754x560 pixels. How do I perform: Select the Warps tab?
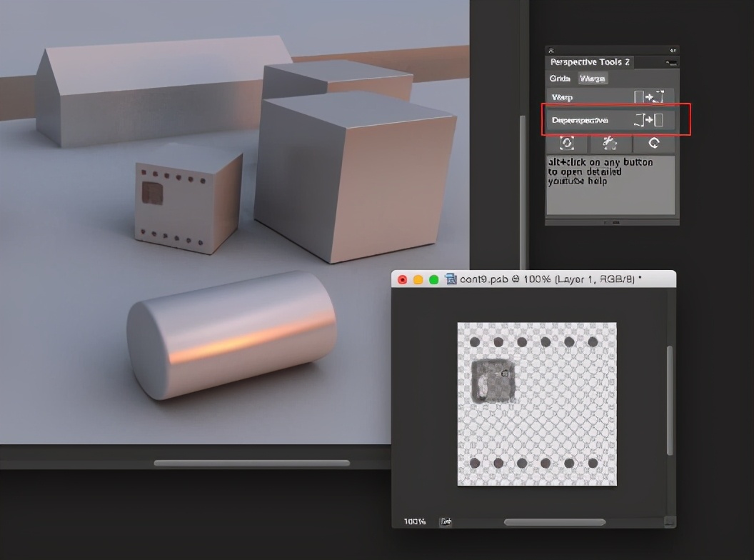593,79
